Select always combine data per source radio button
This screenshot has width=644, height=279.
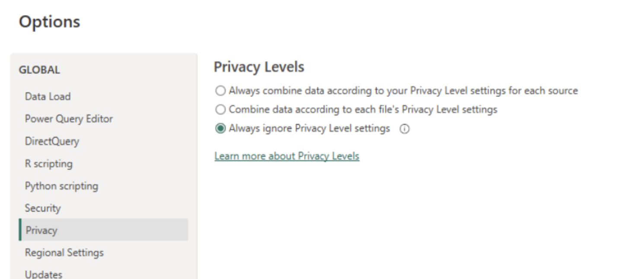click(x=221, y=91)
